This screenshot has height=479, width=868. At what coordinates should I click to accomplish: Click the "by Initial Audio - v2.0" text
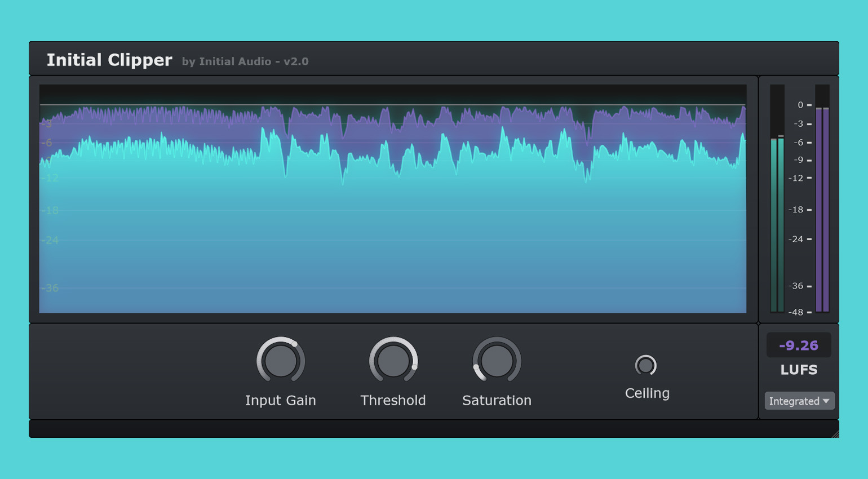245,61
